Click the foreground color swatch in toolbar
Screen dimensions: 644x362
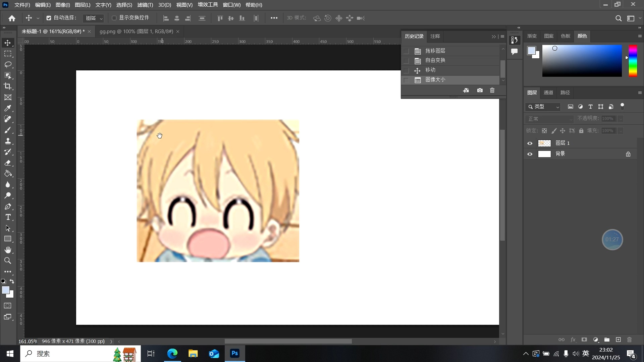point(6,290)
